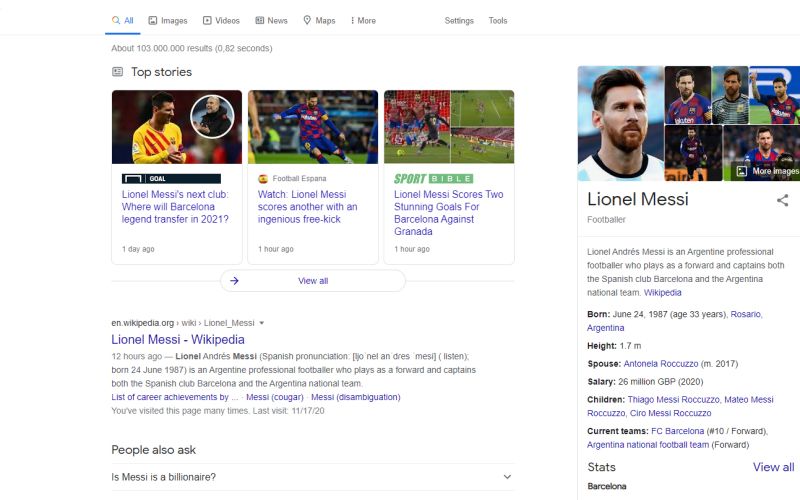The height and width of the screenshot is (500, 800).
Task: Open the Wikipedia source link in panel
Action: (x=662, y=293)
